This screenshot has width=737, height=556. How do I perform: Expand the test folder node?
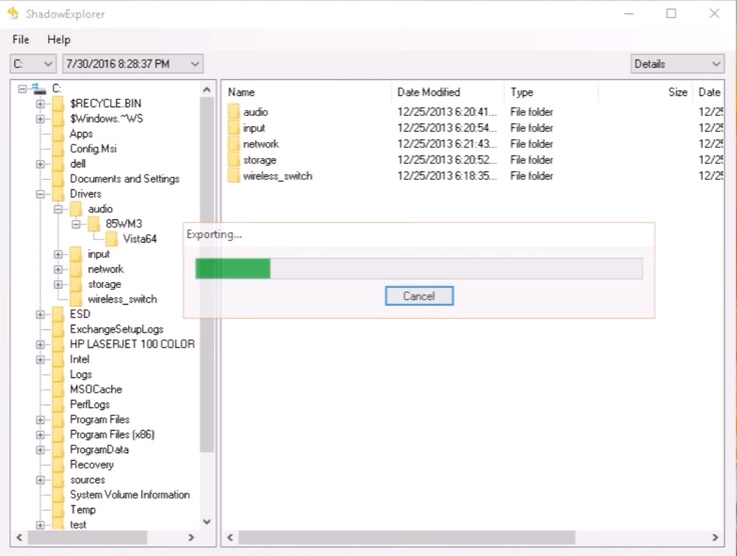pos(40,525)
